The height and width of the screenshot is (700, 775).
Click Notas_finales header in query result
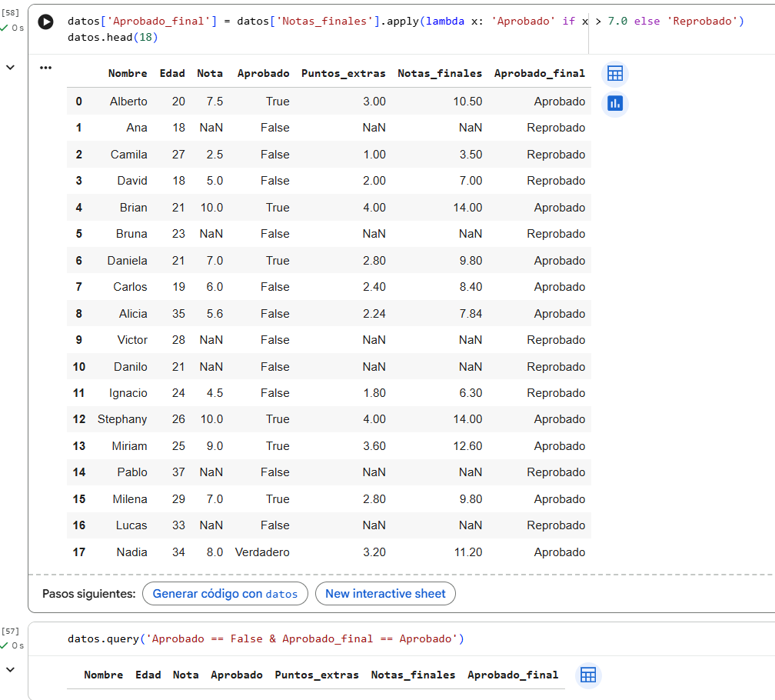coord(413,675)
